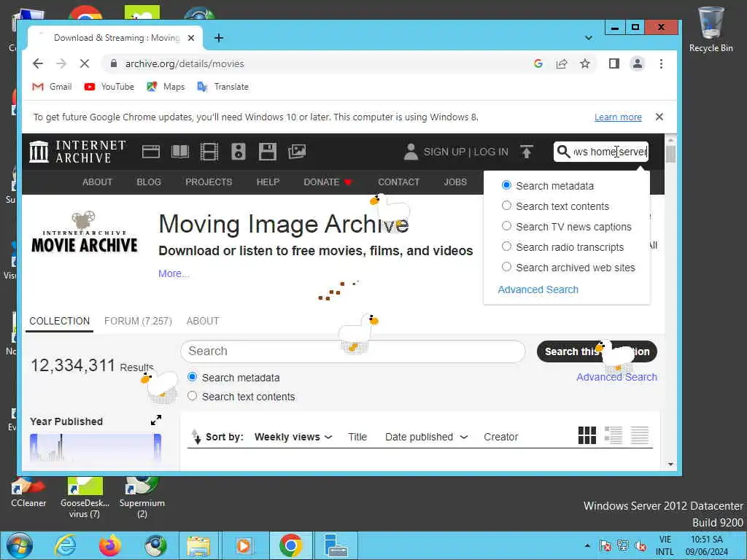Click the collection Search input field
The height and width of the screenshot is (560, 747).
[x=353, y=351]
